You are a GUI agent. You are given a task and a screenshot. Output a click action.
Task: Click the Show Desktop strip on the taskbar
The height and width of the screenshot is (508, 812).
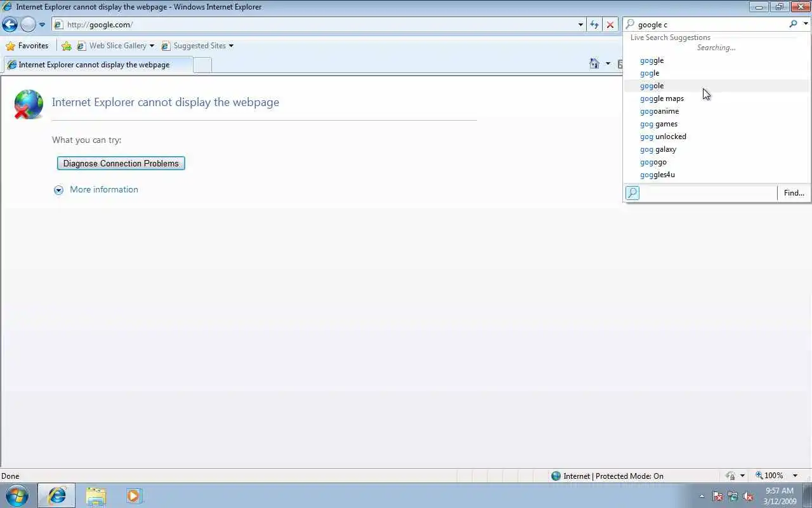click(807, 495)
